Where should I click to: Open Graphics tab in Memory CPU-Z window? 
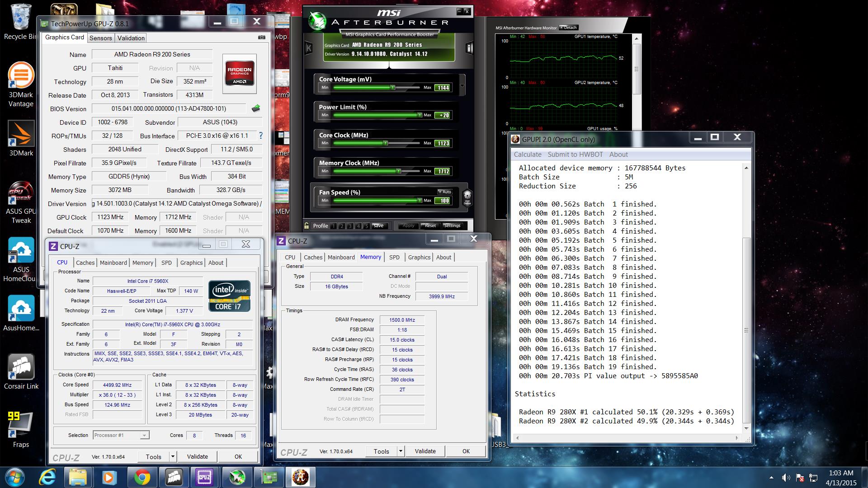419,257
